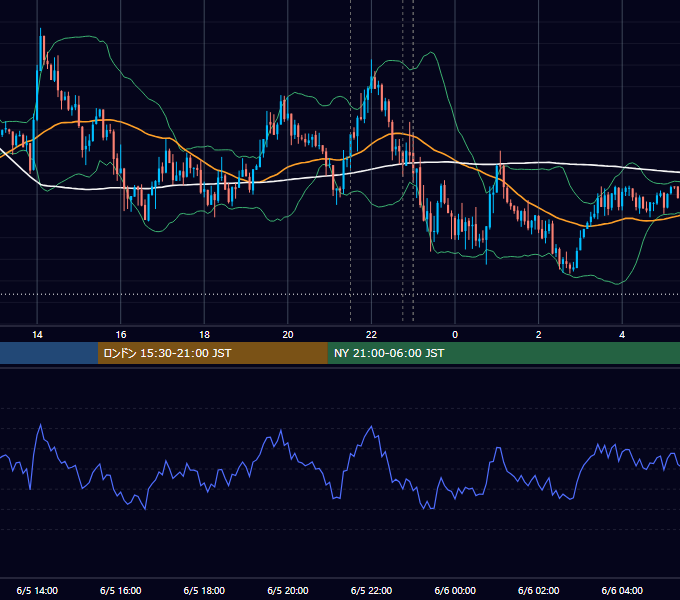Image resolution: width=680 pixels, height=600 pixels.
Task: Click the 6/5 14:00 date label
Action: (x=37, y=590)
